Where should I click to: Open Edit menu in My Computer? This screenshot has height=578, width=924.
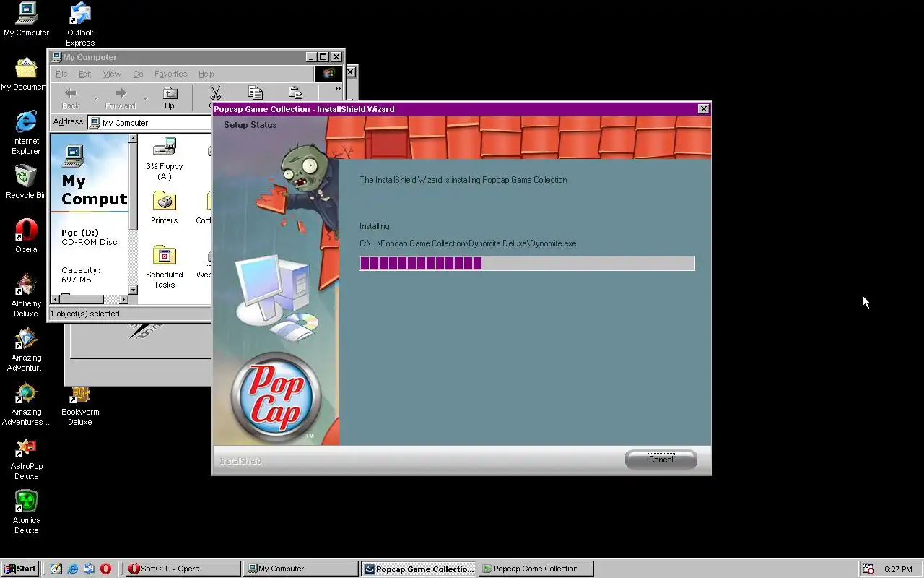(x=84, y=74)
